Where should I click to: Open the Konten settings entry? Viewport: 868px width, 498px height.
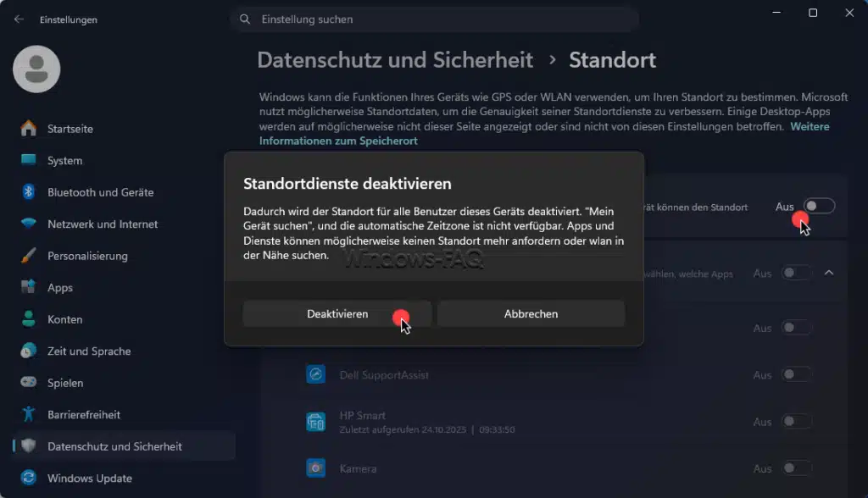(x=124, y=319)
